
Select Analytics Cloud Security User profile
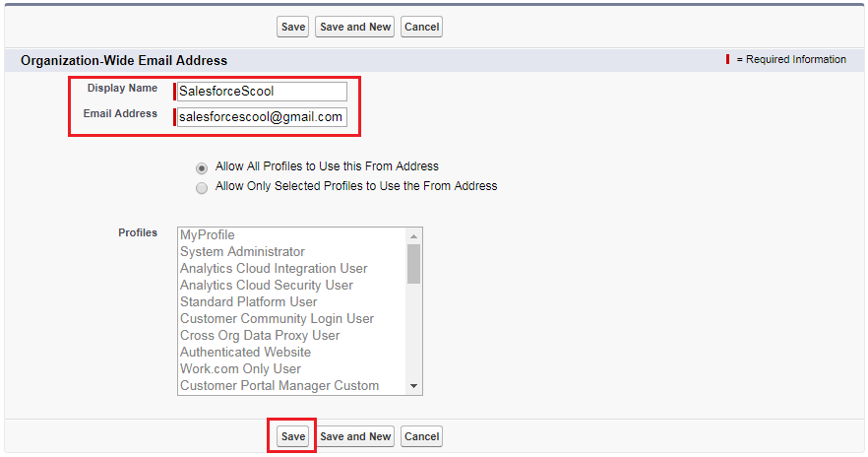click(x=292, y=285)
